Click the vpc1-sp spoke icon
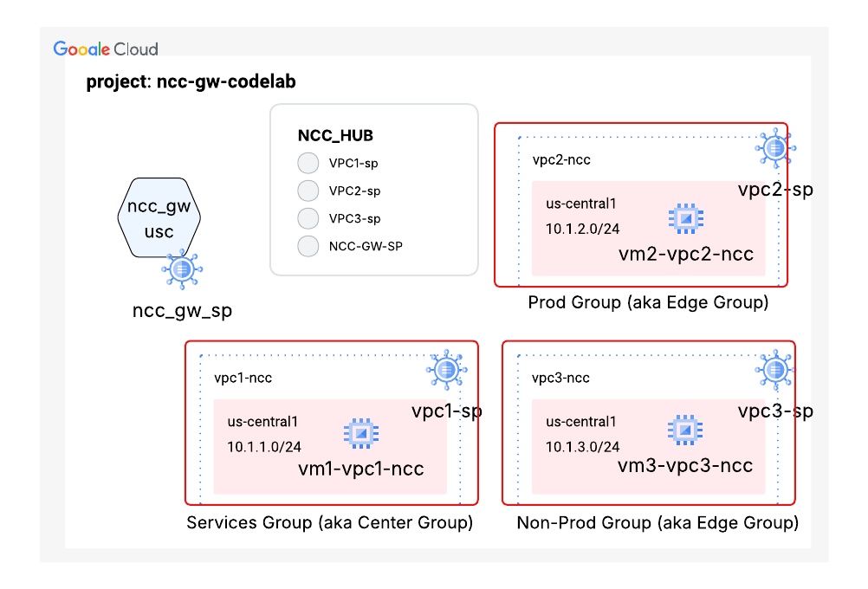The height and width of the screenshot is (589, 868). 446,370
